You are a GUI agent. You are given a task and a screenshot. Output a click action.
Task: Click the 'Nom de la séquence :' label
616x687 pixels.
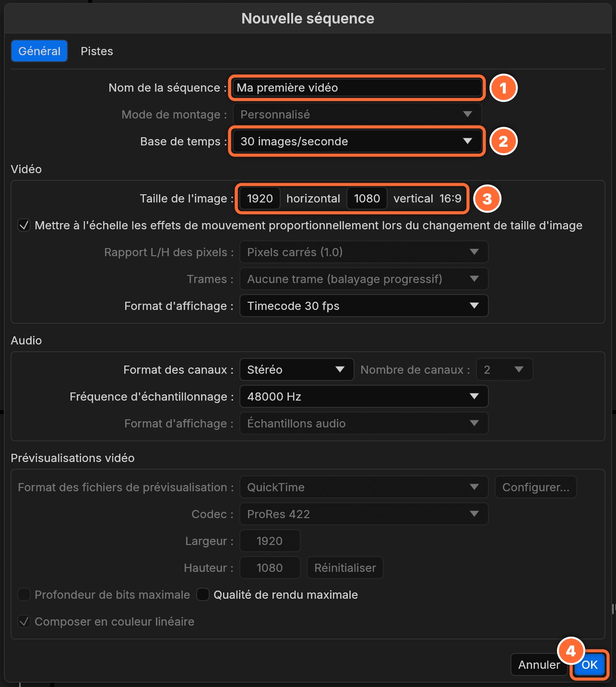(167, 88)
